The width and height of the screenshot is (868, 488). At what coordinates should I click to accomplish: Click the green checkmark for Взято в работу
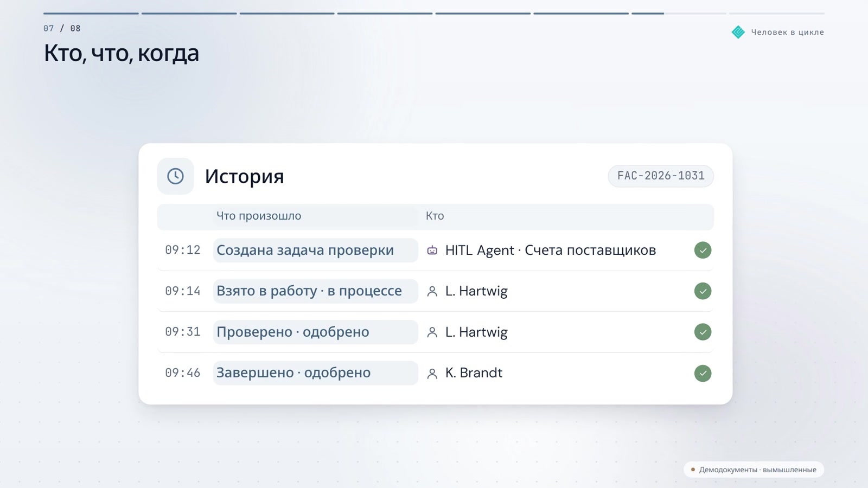(x=703, y=291)
